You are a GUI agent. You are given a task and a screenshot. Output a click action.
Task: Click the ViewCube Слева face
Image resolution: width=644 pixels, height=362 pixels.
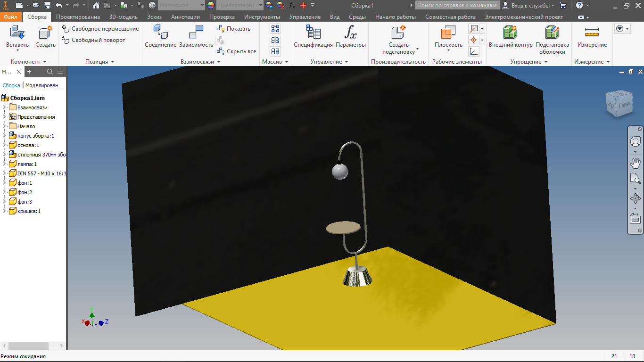(624, 105)
